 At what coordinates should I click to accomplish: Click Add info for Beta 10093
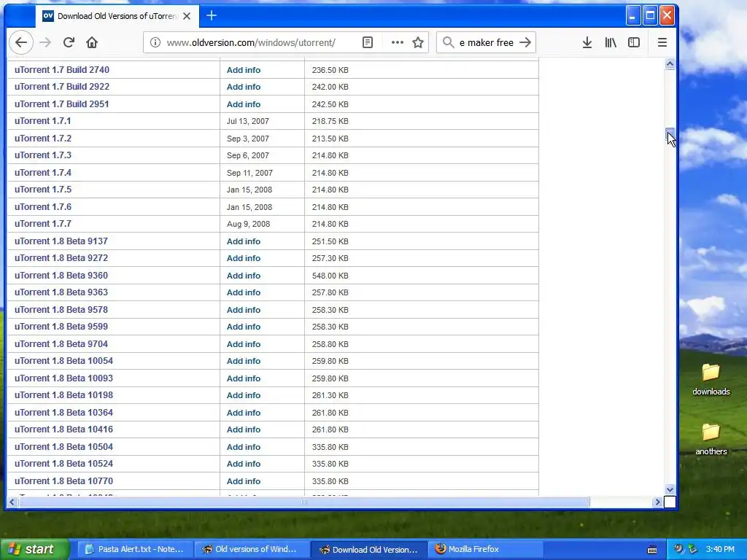pos(244,378)
